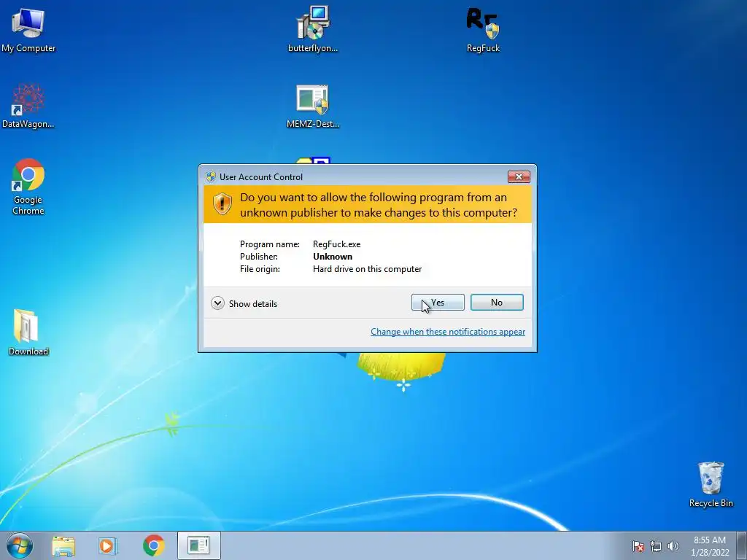Click the bold Unknown publisher text
747x560 pixels.
click(x=333, y=257)
